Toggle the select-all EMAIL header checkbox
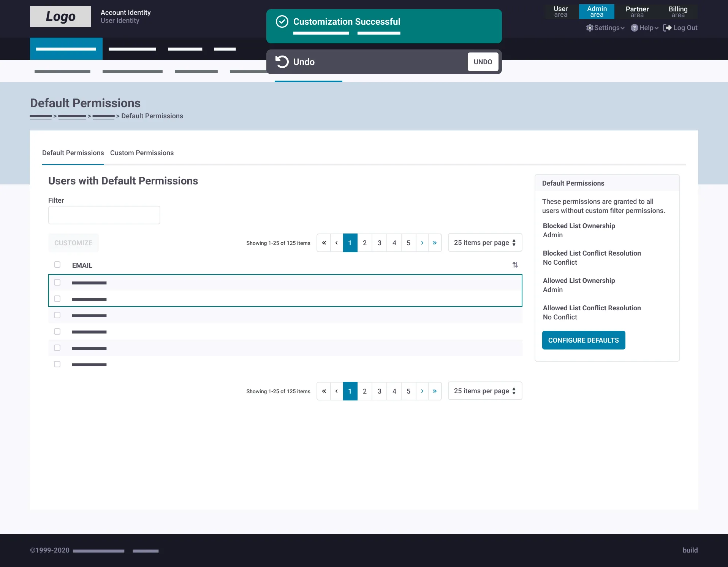The height and width of the screenshot is (567, 728). tap(57, 264)
